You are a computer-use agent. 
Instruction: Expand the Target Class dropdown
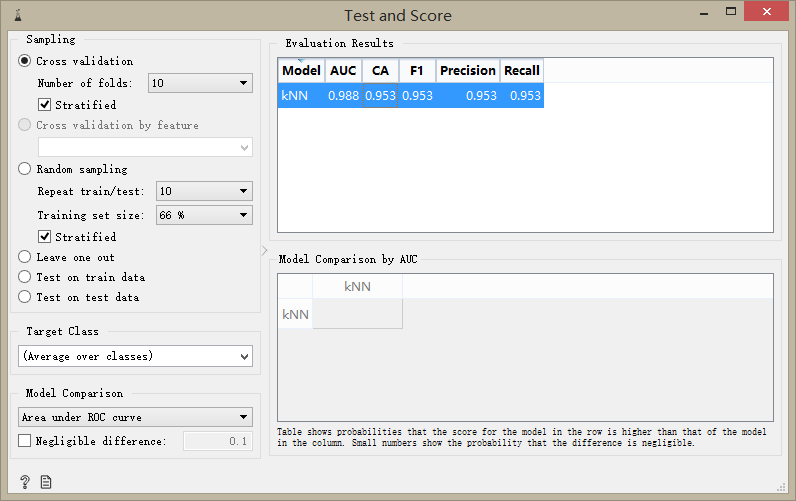click(135, 356)
